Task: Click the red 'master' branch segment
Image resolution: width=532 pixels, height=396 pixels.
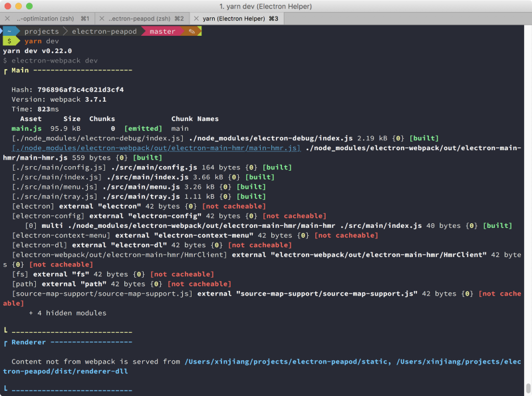Action: point(162,31)
